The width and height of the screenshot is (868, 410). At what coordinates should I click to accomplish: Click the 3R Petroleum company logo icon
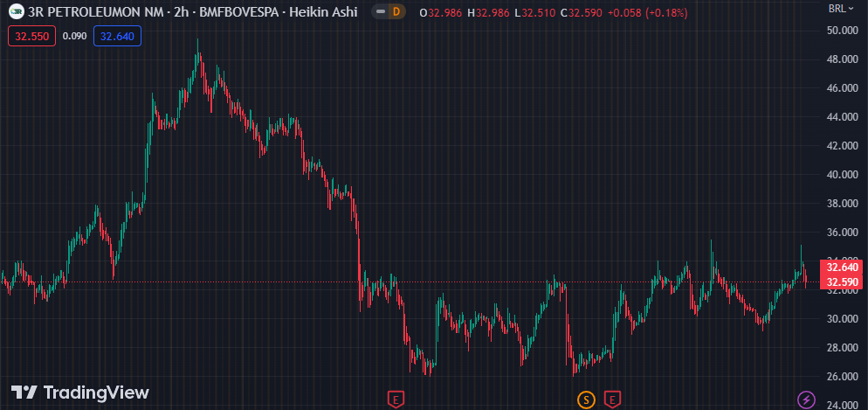pyautogui.click(x=17, y=11)
